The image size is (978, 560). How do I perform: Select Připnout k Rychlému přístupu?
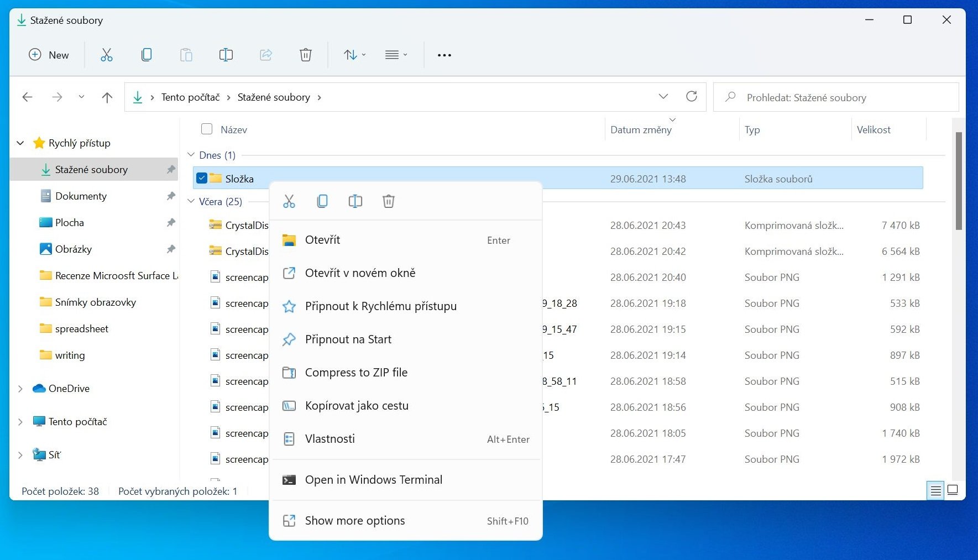coord(405,306)
